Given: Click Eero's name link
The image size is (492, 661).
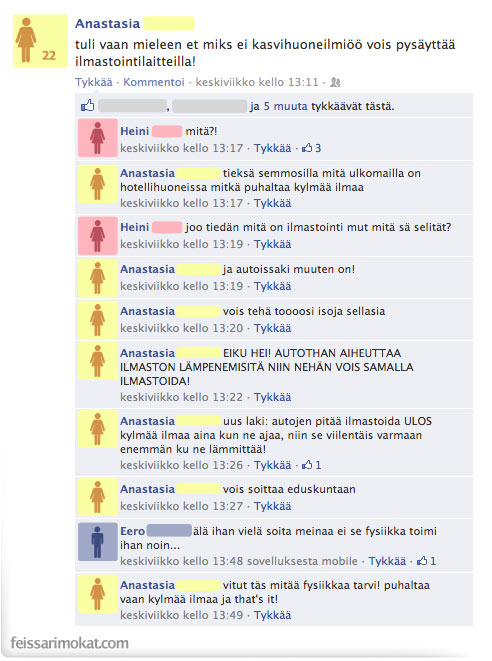Looking at the screenshot, I should click(132, 531).
